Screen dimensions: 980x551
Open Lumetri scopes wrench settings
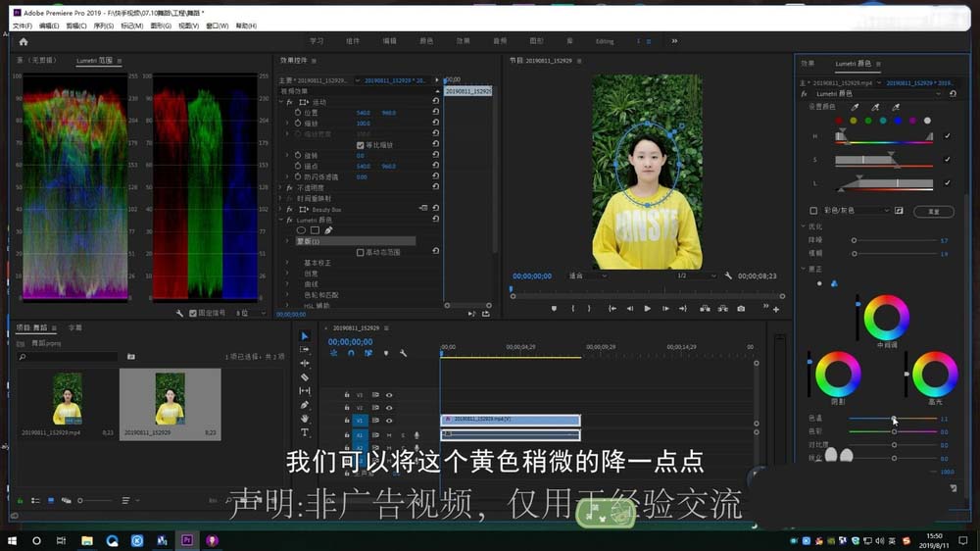click(179, 314)
